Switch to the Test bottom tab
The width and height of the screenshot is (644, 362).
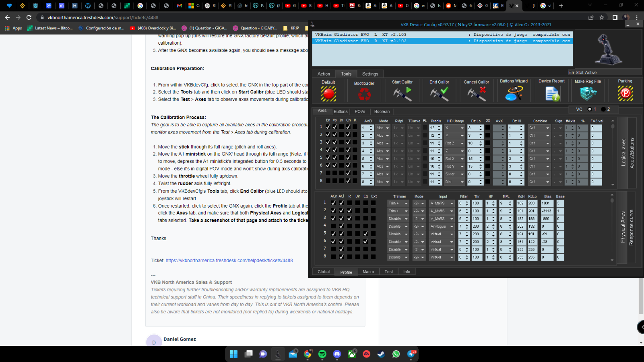click(389, 272)
